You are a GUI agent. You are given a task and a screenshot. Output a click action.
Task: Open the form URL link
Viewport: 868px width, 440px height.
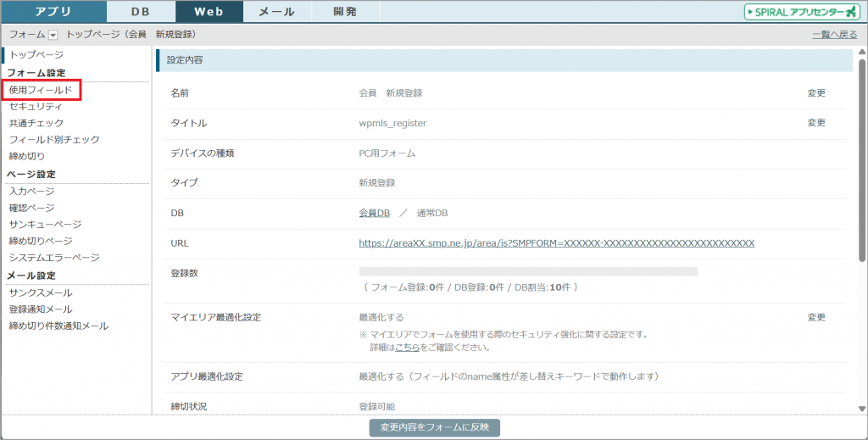556,243
